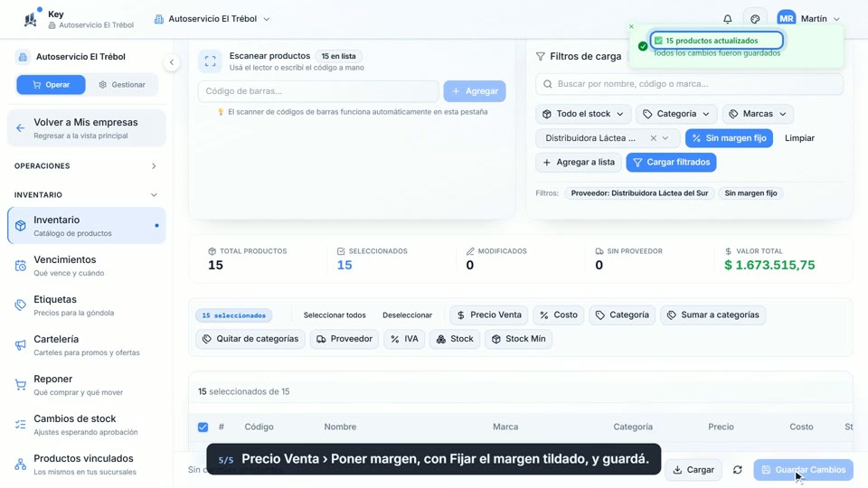Click the Nombre column header
The width and height of the screenshot is (868, 488).
tap(340, 427)
